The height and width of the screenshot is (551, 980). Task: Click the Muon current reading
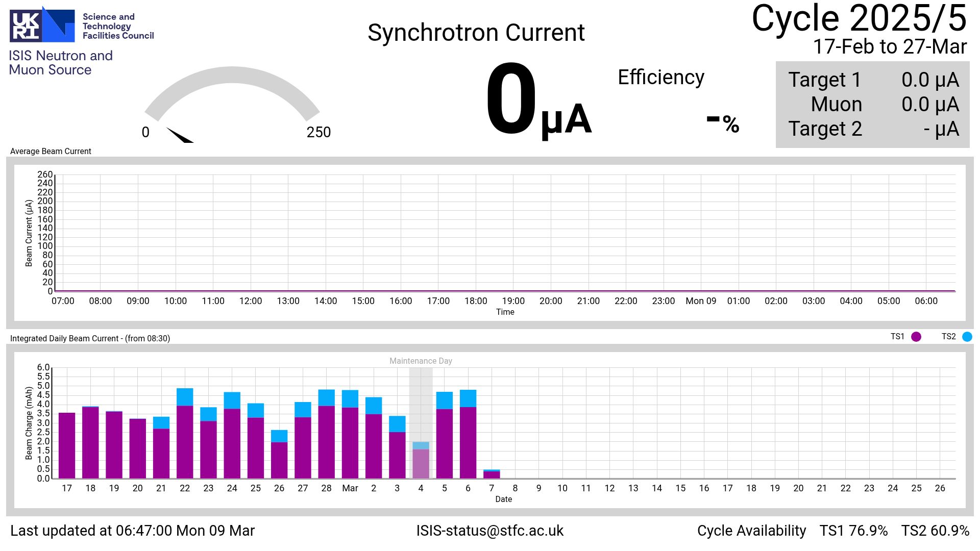[930, 105]
